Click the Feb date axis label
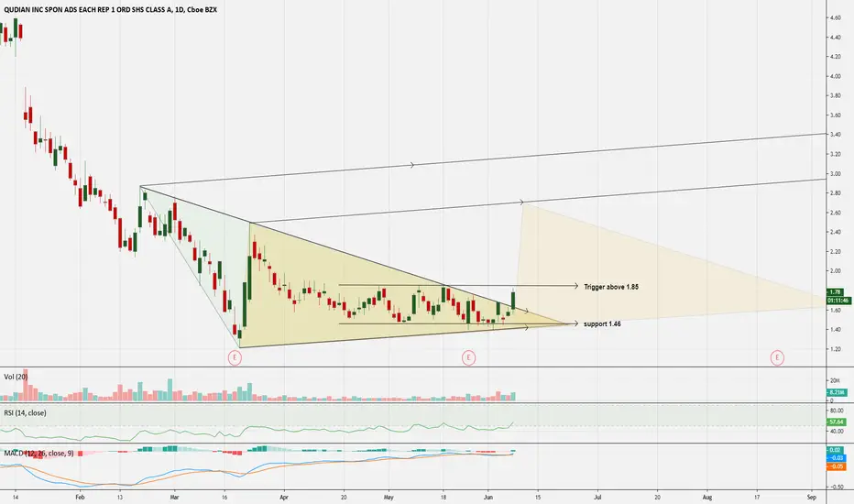Screen dimensions: 854x504 tap(80, 497)
